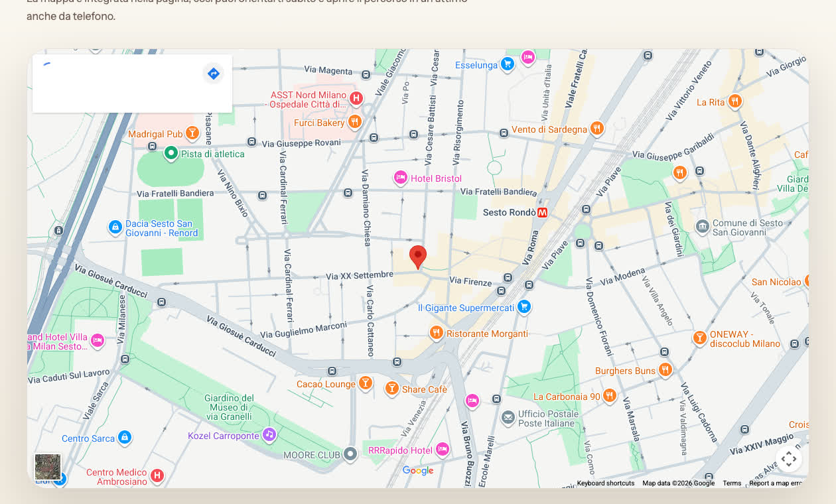Select Sesto Rondò metro station icon

[x=543, y=213]
